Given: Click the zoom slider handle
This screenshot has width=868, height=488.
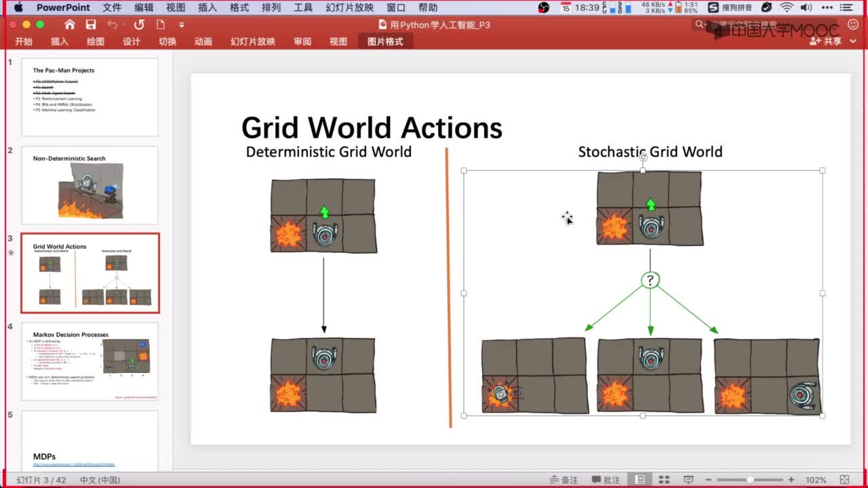Looking at the screenshot, I should (750, 480).
